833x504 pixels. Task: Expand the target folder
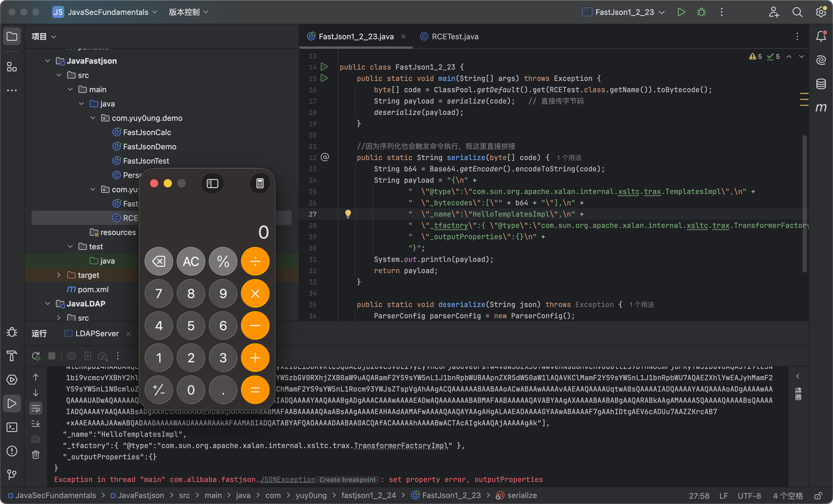[59, 275]
